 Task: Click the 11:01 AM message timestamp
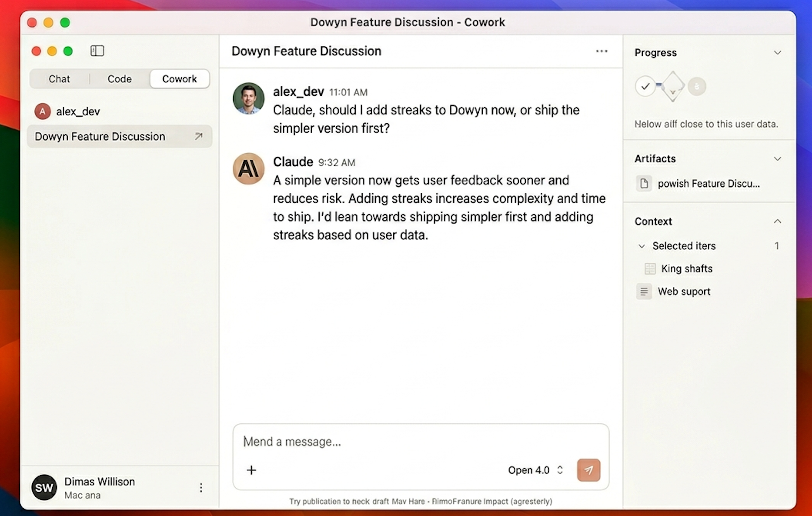[348, 93]
